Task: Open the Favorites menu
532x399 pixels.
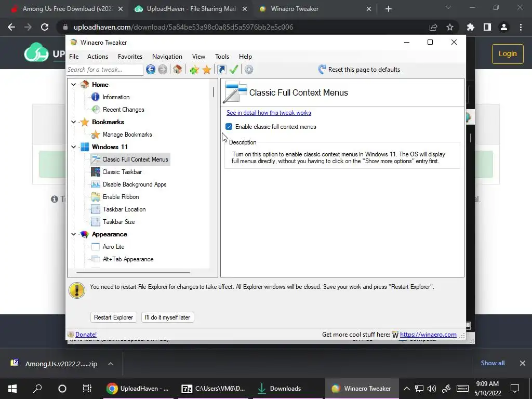Action: 130,57
